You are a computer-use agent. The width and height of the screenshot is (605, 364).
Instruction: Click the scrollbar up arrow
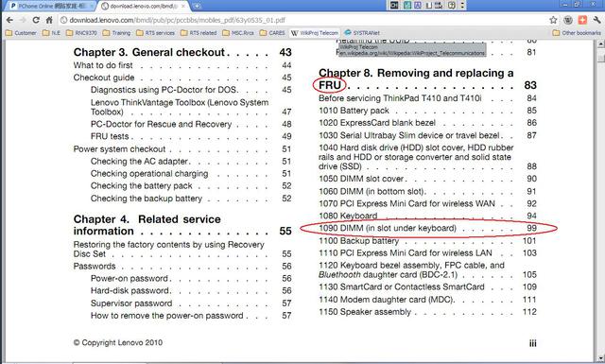[x=601, y=44]
